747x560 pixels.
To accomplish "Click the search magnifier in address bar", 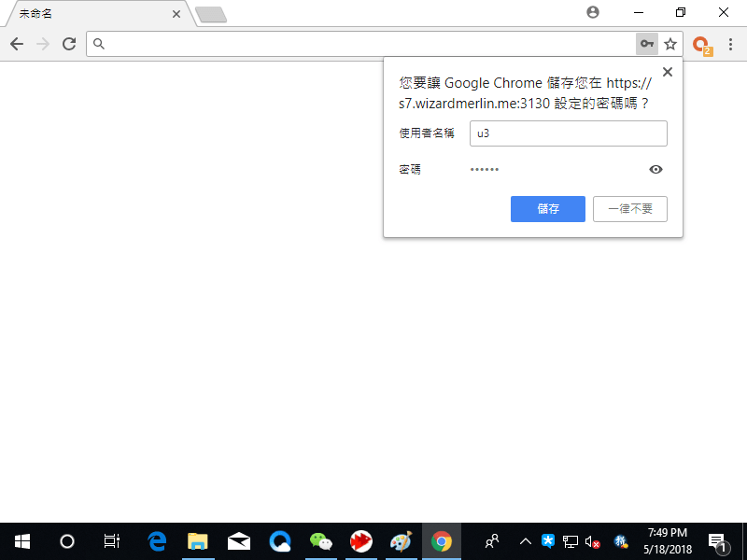I will [99, 44].
